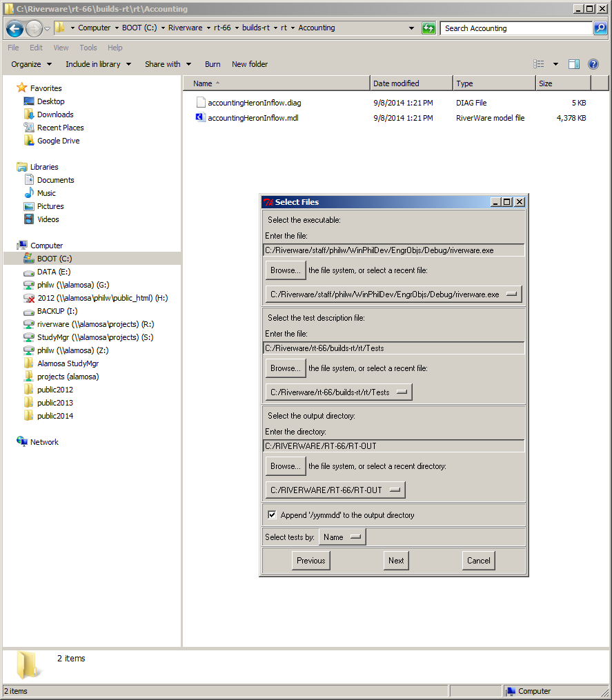Sort by Name column header
The height and width of the screenshot is (700, 612).
click(277, 83)
